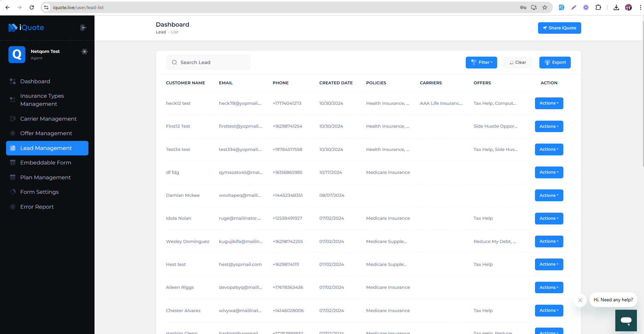Click the browser address bar URL
This screenshot has width=644, height=334.
coord(78,7)
